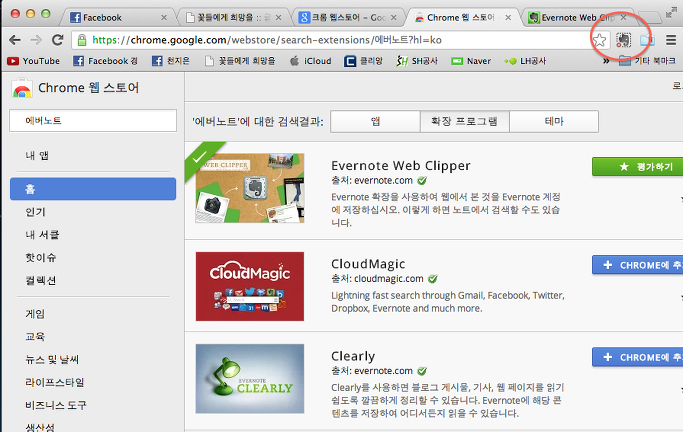Open 인기 in the sidebar
Image resolution: width=683 pixels, height=432 pixels.
click(x=36, y=212)
